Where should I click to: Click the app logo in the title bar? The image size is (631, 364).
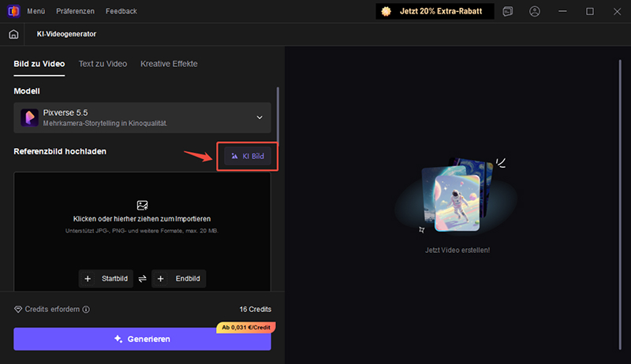pyautogui.click(x=13, y=12)
